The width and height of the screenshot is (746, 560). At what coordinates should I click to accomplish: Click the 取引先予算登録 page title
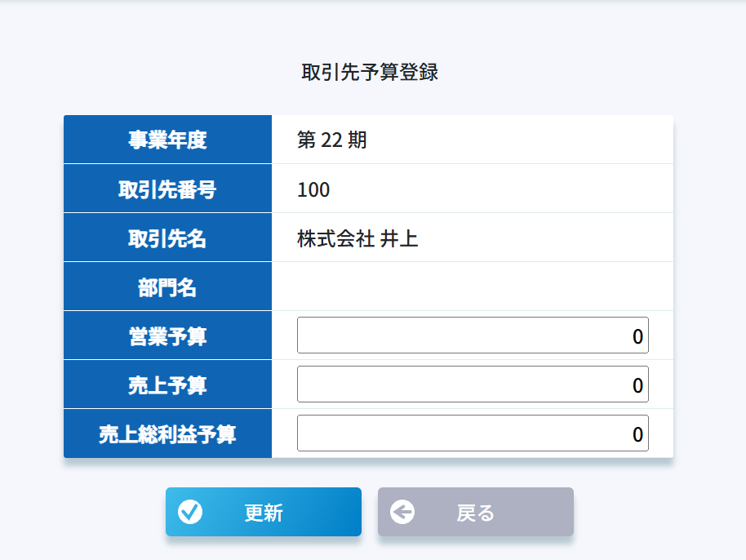click(370, 72)
